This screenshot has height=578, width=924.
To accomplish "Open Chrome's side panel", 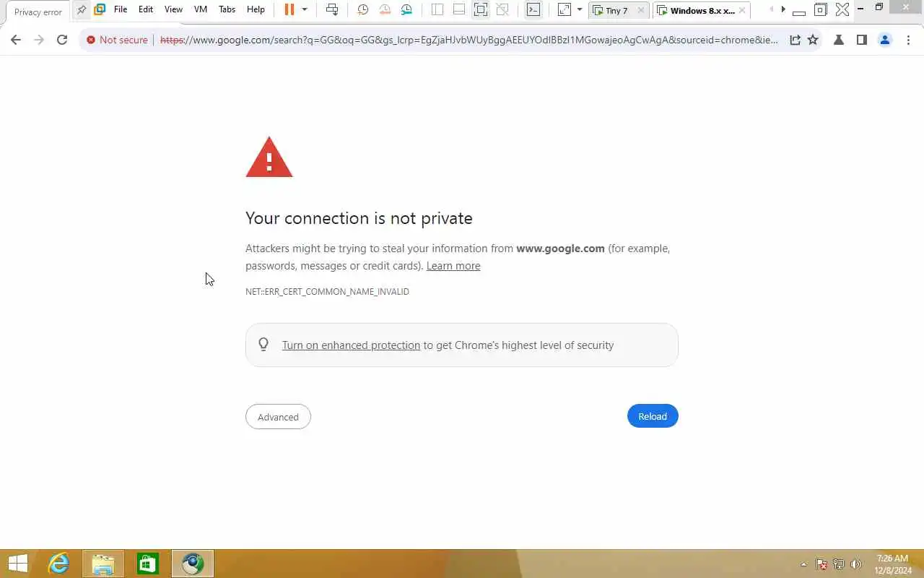I will click(862, 40).
